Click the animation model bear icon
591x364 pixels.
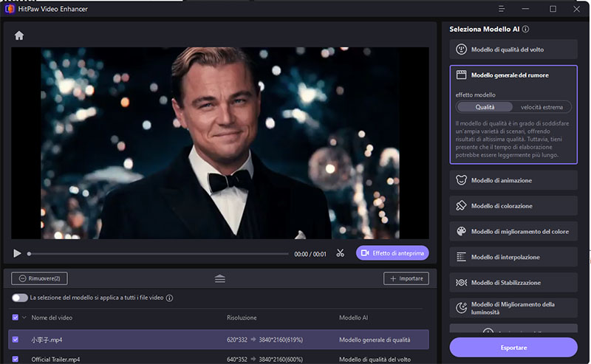461,180
